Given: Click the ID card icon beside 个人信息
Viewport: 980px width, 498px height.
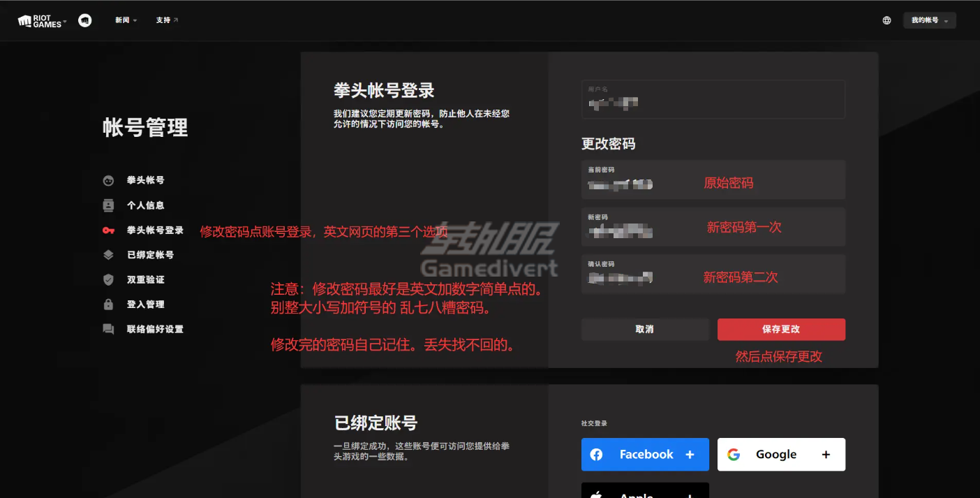Looking at the screenshot, I should pos(108,205).
